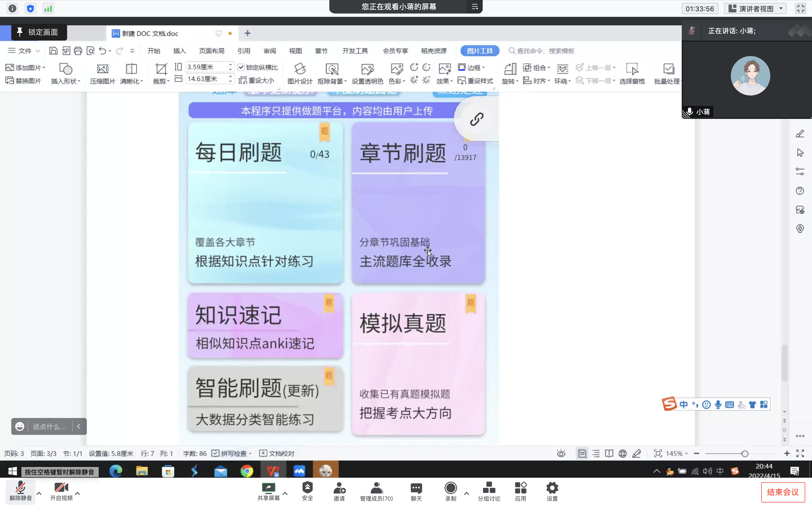Open 批量处理 batch processing tool
812x507 pixels.
(668, 69)
